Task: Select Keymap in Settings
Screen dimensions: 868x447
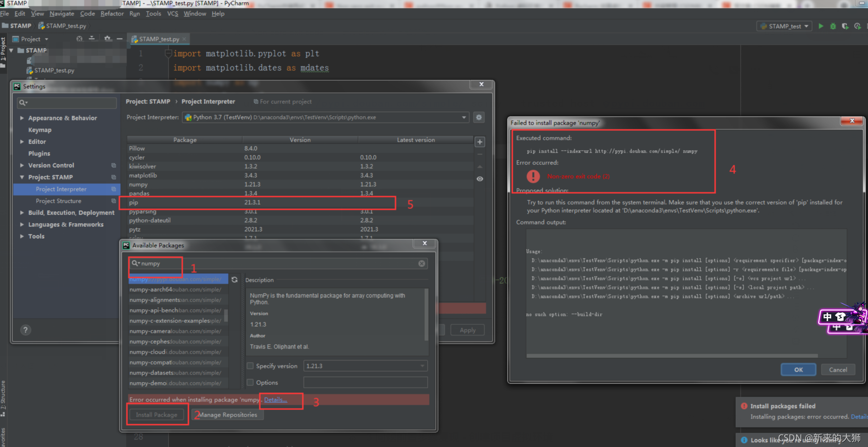Action: click(40, 130)
